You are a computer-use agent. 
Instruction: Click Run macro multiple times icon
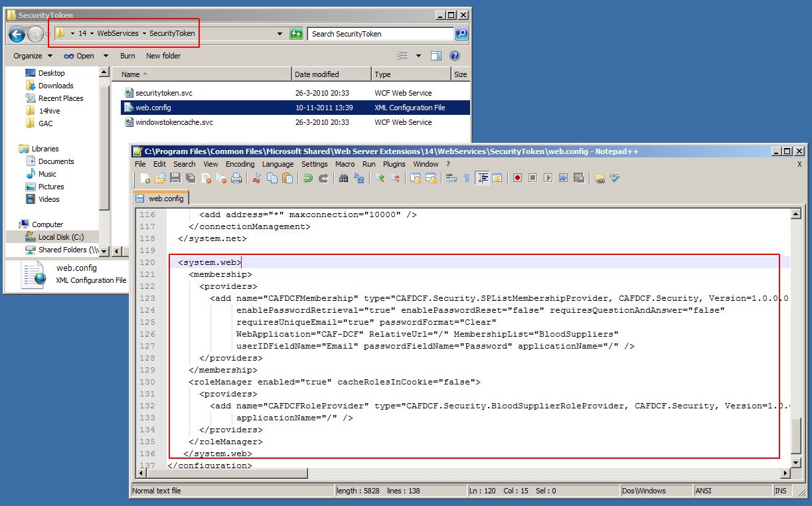click(x=563, y=178)
